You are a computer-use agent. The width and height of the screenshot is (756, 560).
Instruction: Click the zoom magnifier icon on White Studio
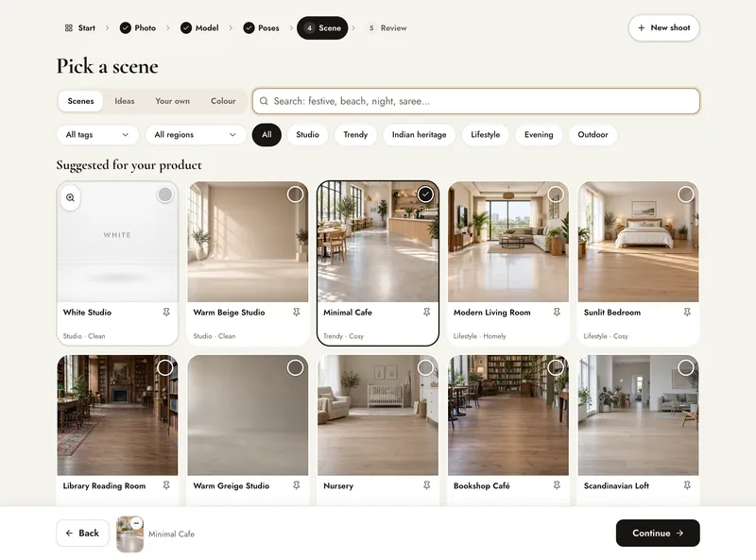(x=70, y=197)
